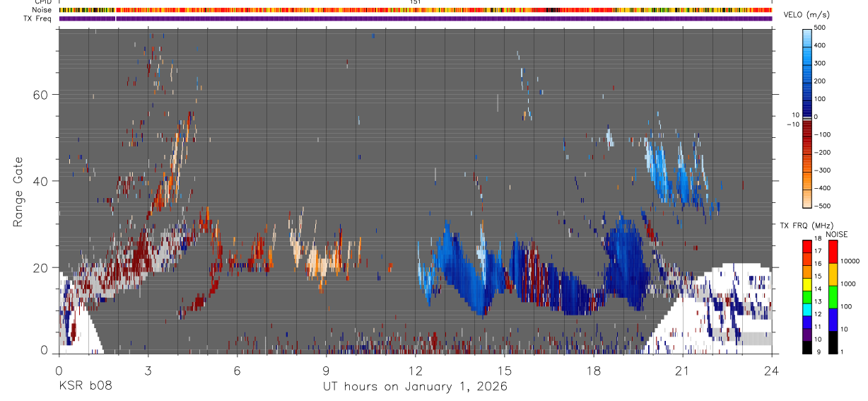The image size is (868, 401).
Task: Click the 'Noise' row label at top left
Action: pyautogui.click(x=41, y=10)
